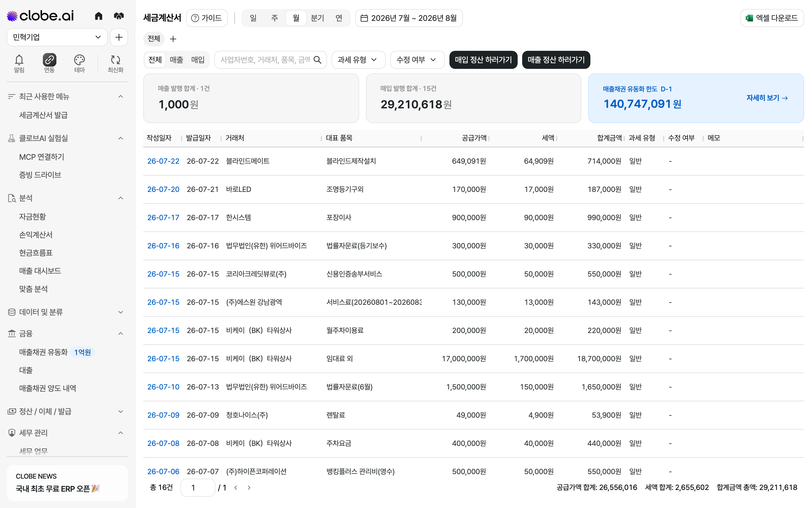
Task: Open the 가이드 help button
Action: [x=207, y=18]
